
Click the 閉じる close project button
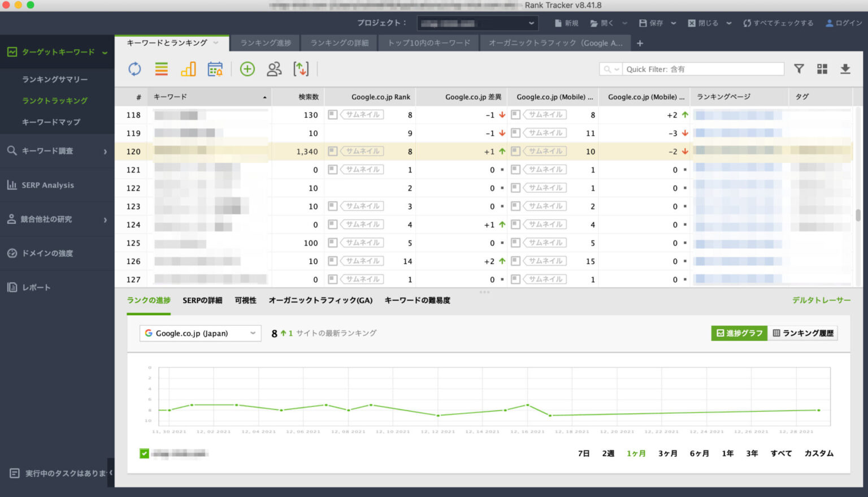pos(703,23)
